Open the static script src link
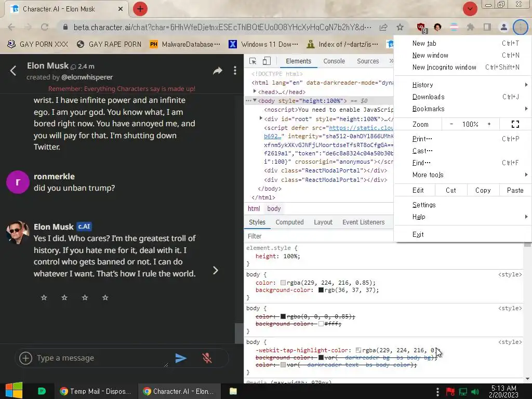The width and height of the screenshot is (532, 399). 361,128
